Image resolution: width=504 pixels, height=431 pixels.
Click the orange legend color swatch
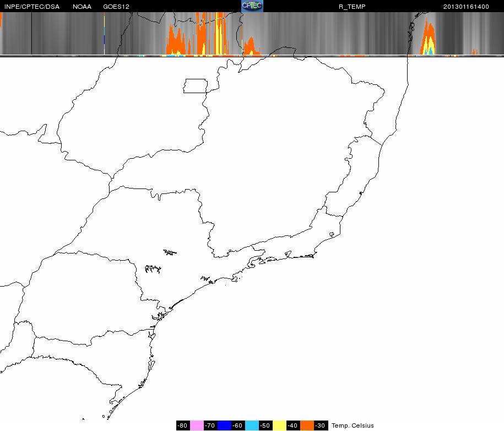[x=307, y=425]
